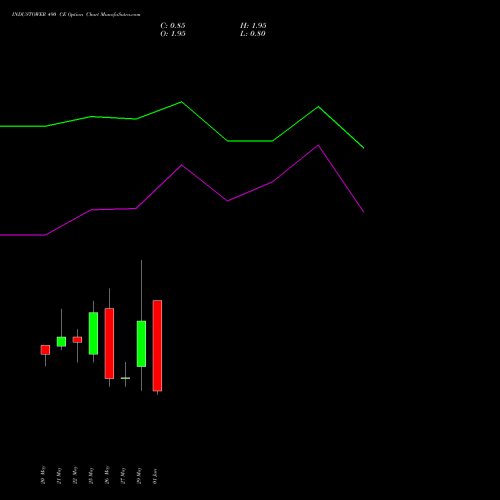Click the 22 May date label
The height and width of the screenshot is (500, 500).
point(75,475)
